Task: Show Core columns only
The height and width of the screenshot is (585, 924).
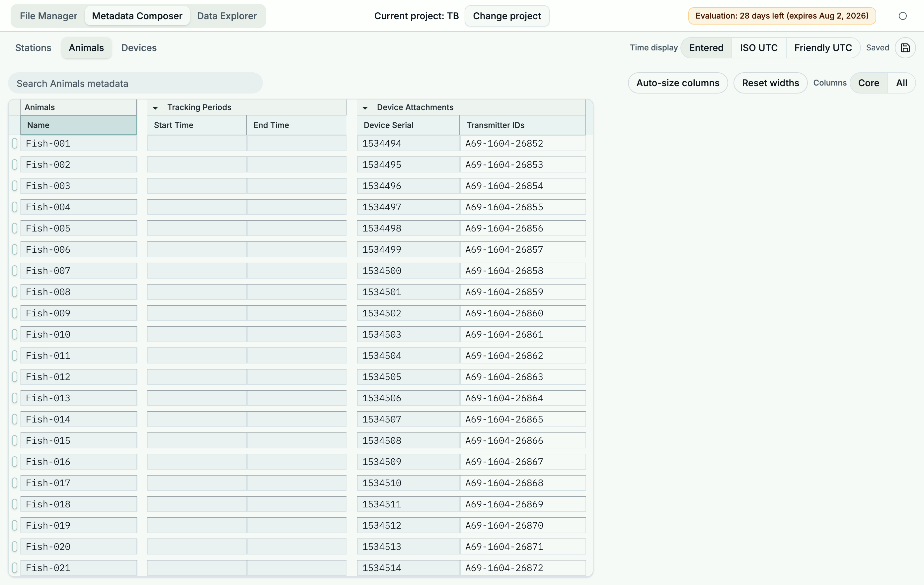Action: (x=868, y=83)
